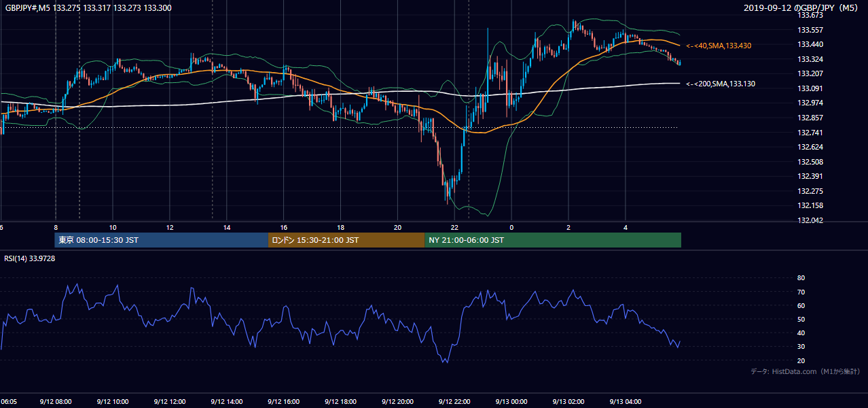Click price axis value 132.741
868x408 pixels.
[810, 133]
